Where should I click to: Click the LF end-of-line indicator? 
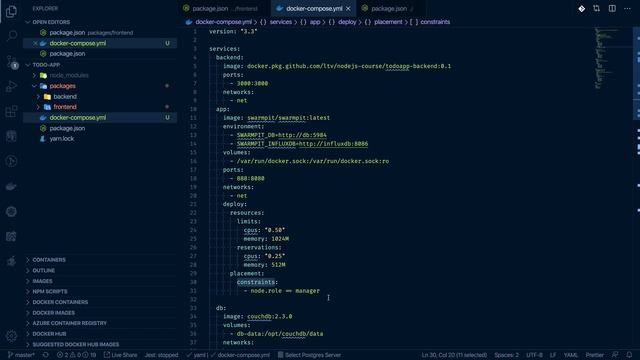coord(553,355)
